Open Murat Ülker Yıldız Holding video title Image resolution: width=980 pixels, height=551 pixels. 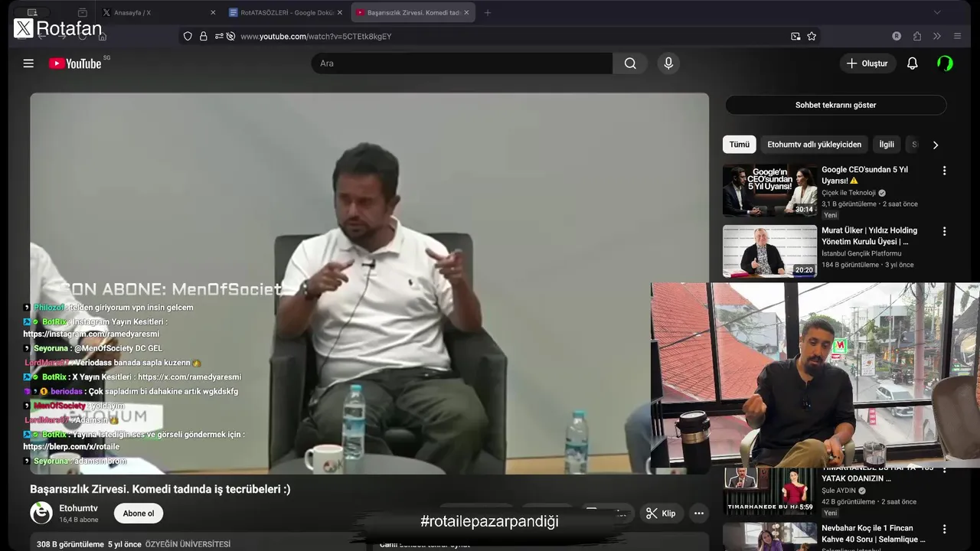coord(869,236)
